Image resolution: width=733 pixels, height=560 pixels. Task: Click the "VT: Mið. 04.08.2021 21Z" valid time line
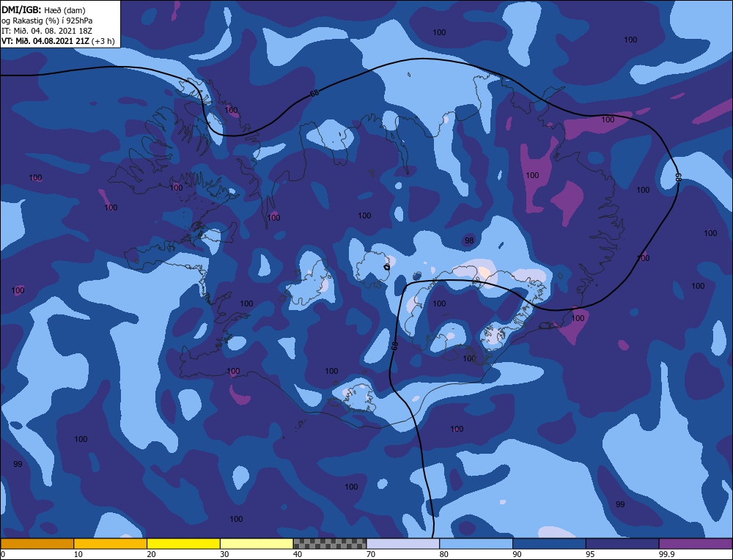point(45,41)
